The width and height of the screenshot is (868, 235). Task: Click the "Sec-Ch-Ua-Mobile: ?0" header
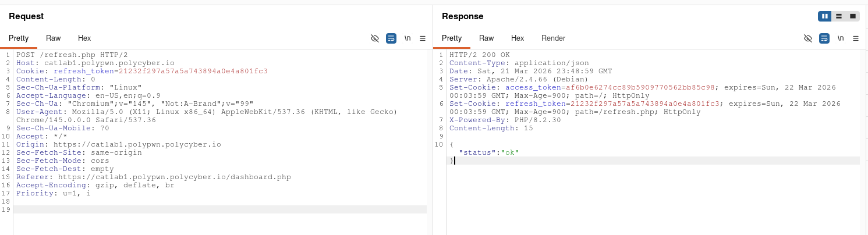(x=62, y=128)
